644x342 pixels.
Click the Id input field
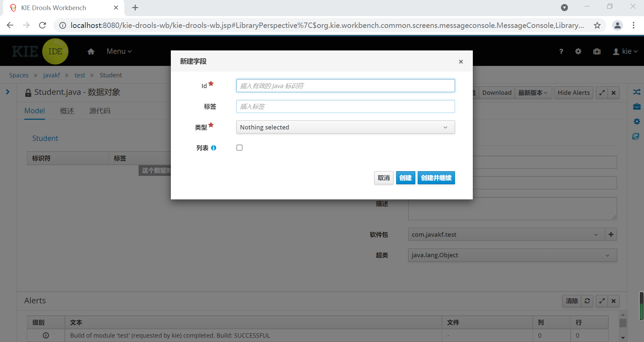point(345,86)
